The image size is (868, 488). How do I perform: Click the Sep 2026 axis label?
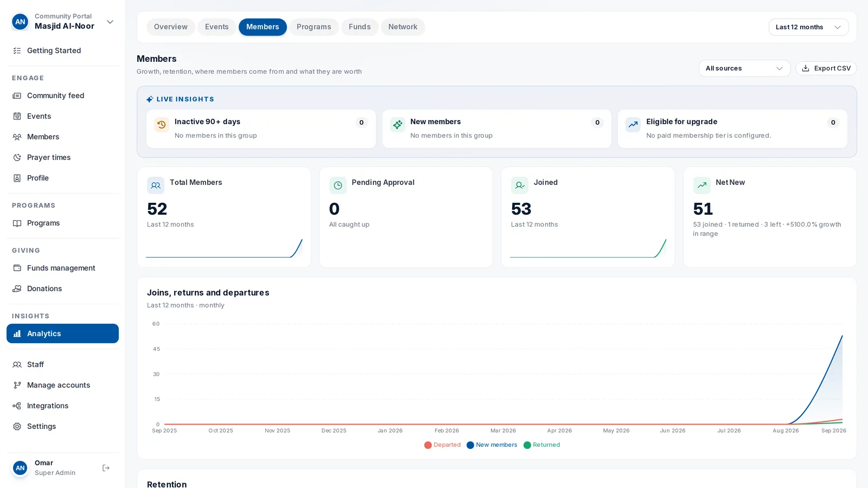(833, 431)
